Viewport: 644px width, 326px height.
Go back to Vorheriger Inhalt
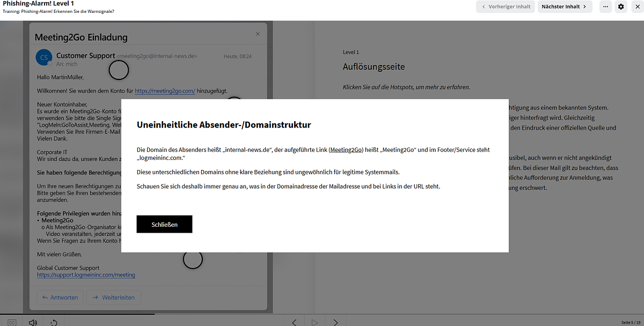pyautogui.click(x=506, y=6)
